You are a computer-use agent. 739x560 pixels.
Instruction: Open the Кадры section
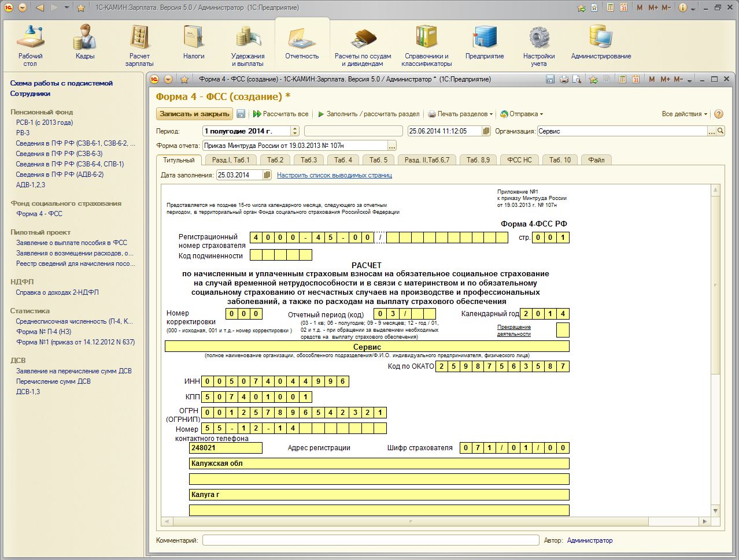(x=85, y=42)
